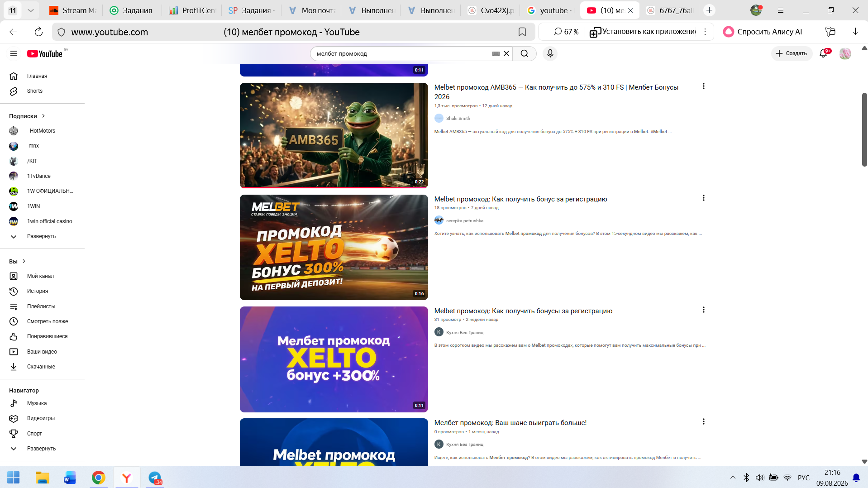Open the MELBET XELTO 300% thumbnail
This screenshot has height=488, width=868.
(x=334, y=247)
